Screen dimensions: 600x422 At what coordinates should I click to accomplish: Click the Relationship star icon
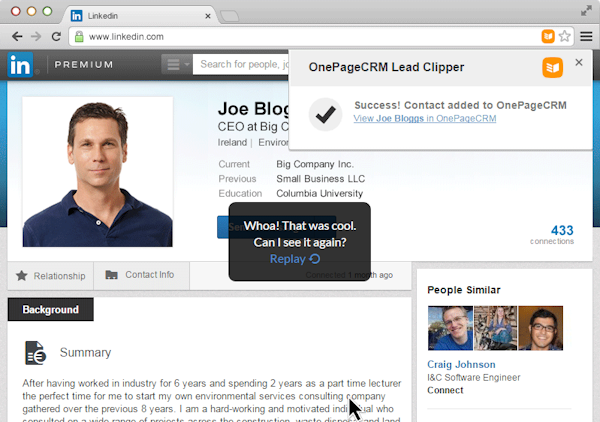[22, 275]
